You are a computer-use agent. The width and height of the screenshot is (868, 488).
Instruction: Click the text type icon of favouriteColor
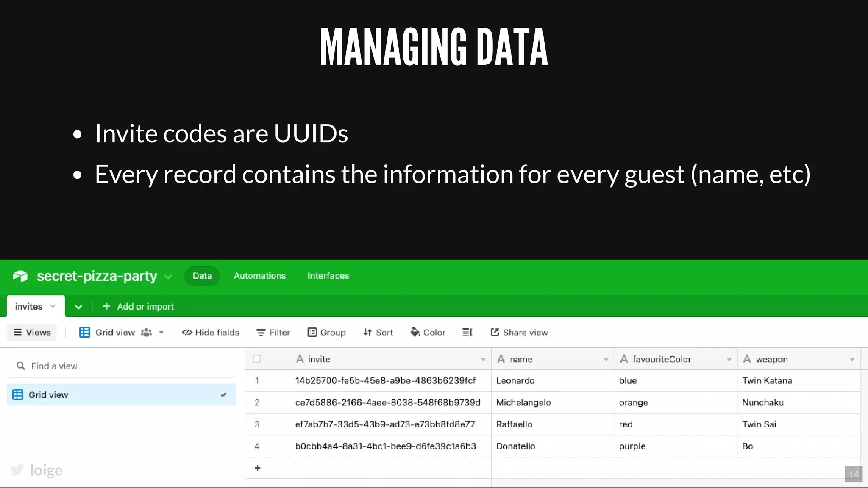coord(624,359)
